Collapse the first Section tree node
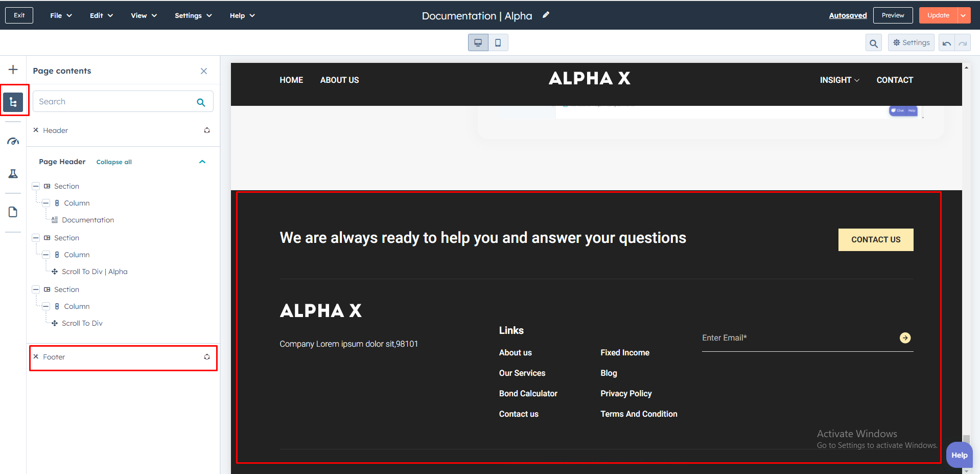 coord(36,186)
